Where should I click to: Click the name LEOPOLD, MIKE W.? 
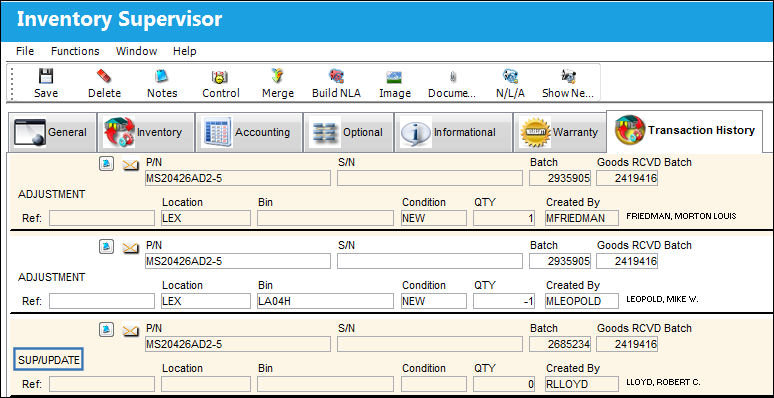662,299
